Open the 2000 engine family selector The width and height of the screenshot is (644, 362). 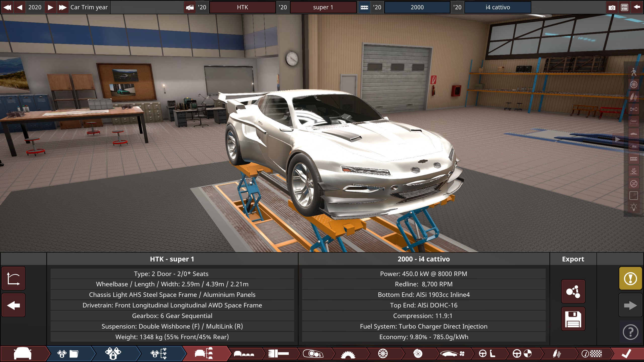[417, 7]
